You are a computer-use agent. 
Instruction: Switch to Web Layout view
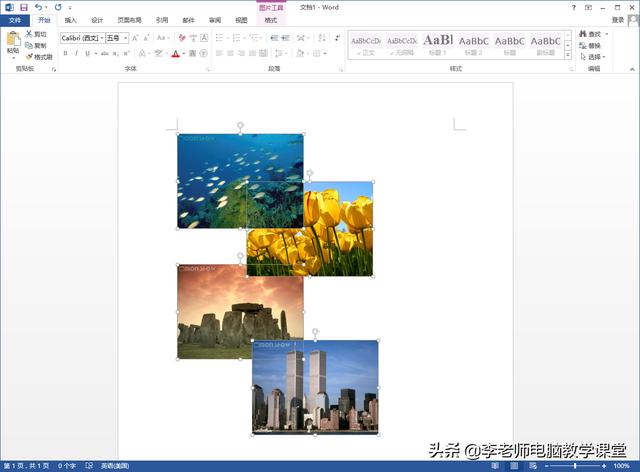click(x=533, y=465)
